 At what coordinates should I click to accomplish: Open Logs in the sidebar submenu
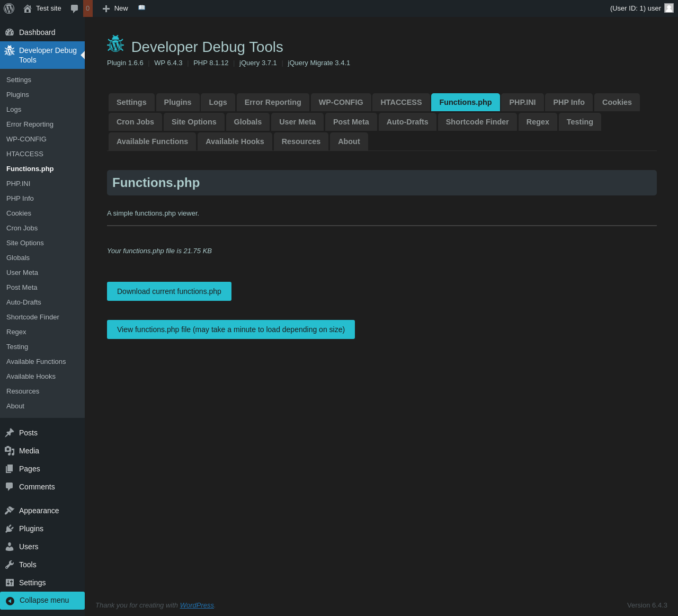click(14, 110)
